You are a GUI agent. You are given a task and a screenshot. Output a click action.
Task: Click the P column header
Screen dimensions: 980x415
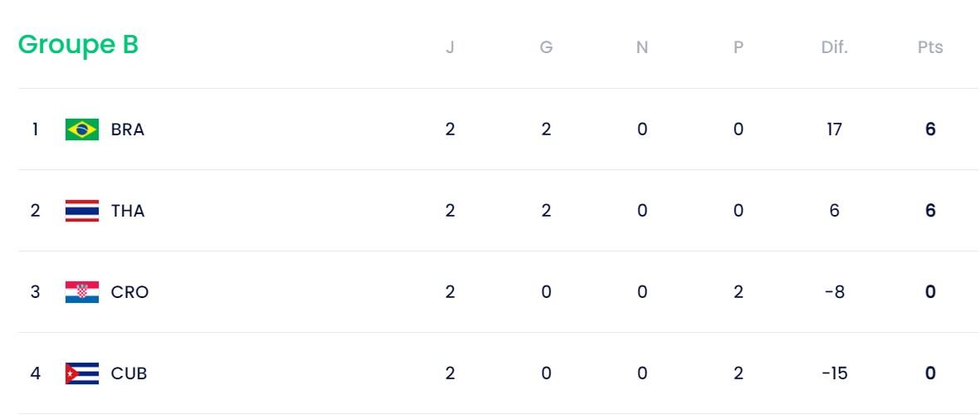739,47
